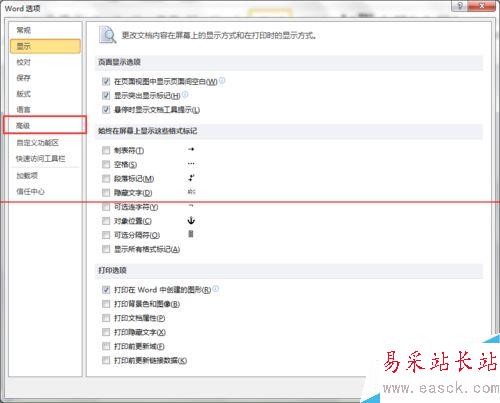Click the dots symbol next to 空格
Screen dimensions: 500x403
[191, 164]
